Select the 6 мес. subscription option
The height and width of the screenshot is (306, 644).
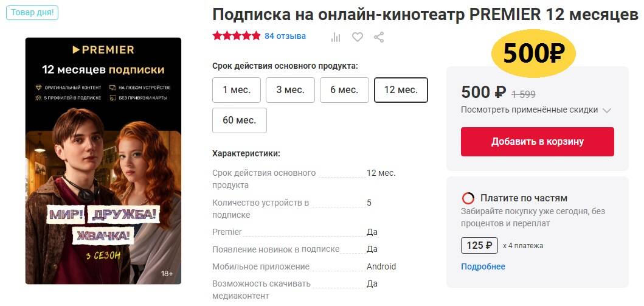pos(344,90)
